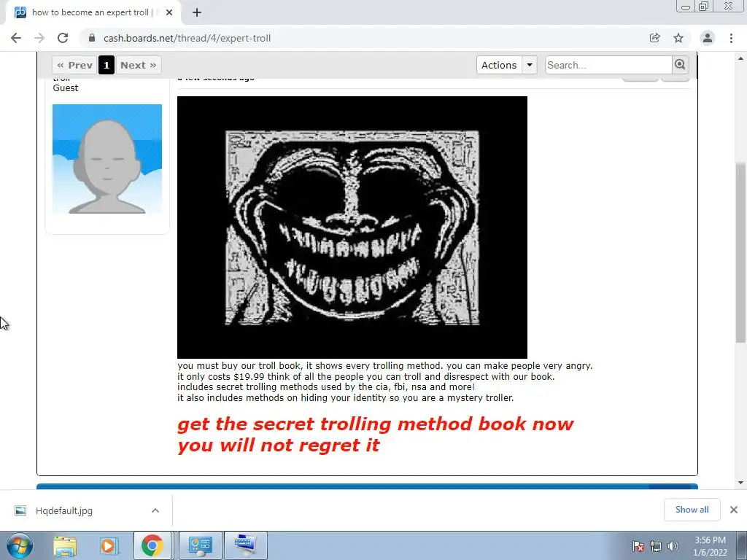The image size is (747, 560).
Task: Click the padlock site info icon
Action: (92, 38)
